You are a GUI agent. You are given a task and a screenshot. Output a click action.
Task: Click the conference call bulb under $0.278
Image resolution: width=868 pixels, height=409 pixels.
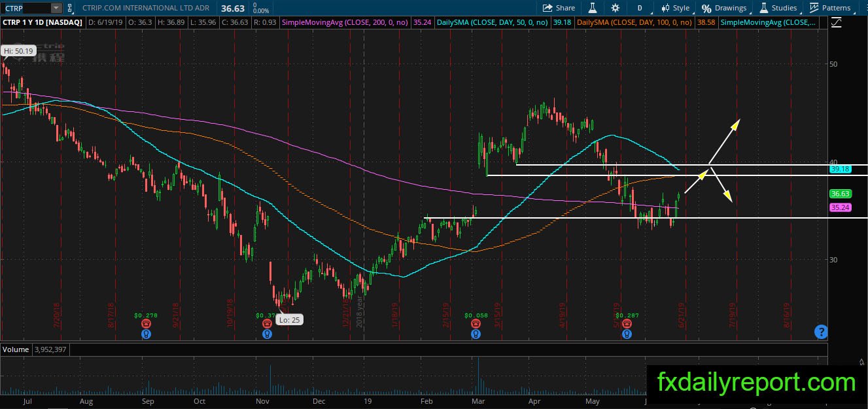[x=145, y=334]
